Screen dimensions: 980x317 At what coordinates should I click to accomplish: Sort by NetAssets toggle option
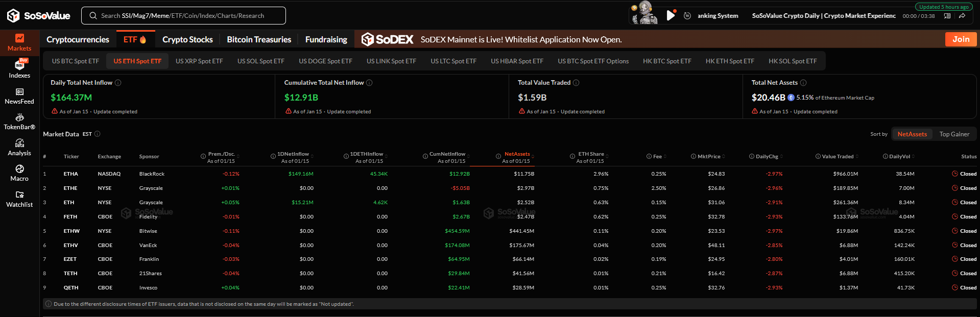[x=912, y=134]
